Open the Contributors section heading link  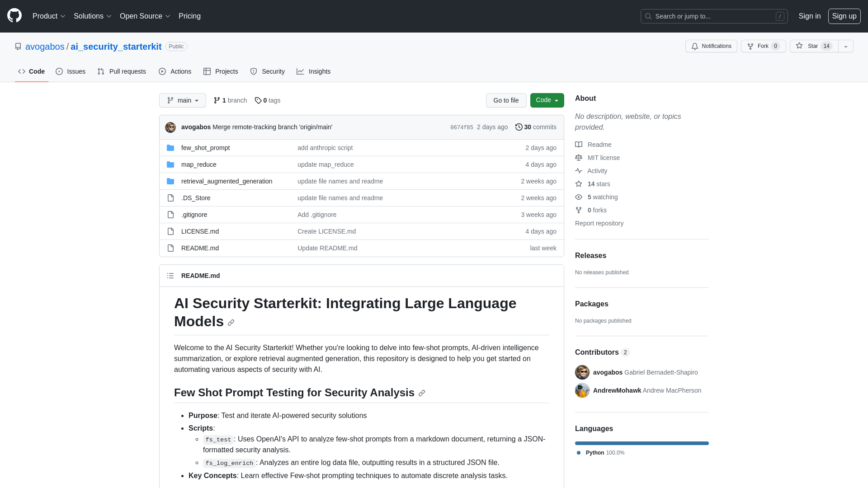pos(602,352)
